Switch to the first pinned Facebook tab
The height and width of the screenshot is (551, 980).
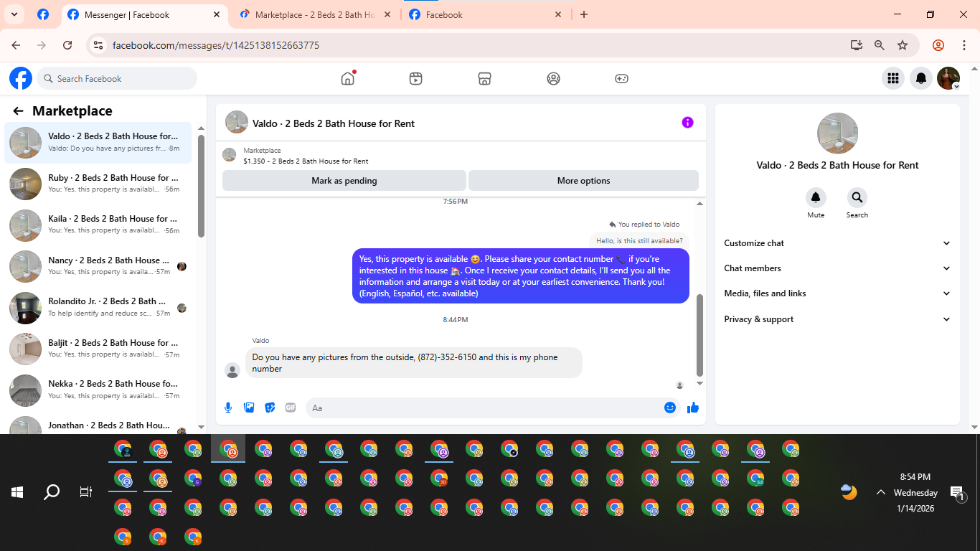click(x=43, y=14)
